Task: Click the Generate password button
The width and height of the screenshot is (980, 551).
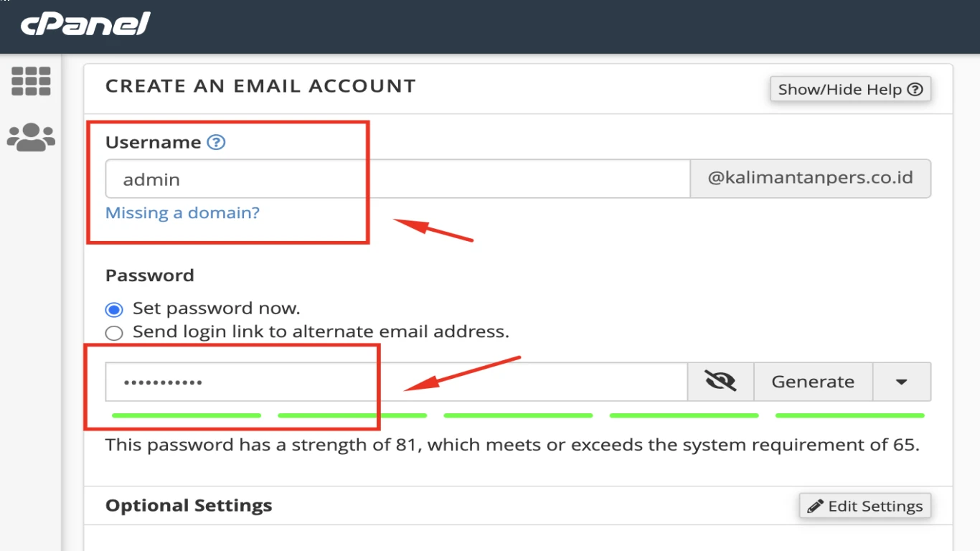Action: pyautogui.click(x=813, y=382)
